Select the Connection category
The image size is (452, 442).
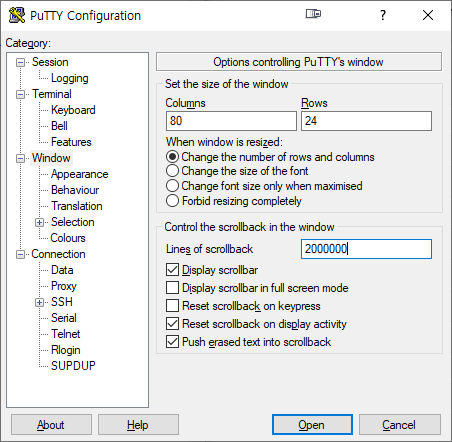(58, 254)
